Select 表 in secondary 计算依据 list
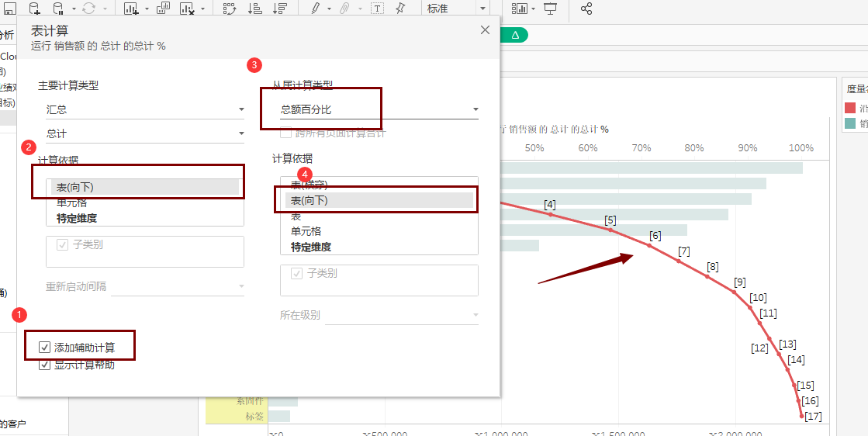Viewport: 868px width, 436px height. [379, 216]
